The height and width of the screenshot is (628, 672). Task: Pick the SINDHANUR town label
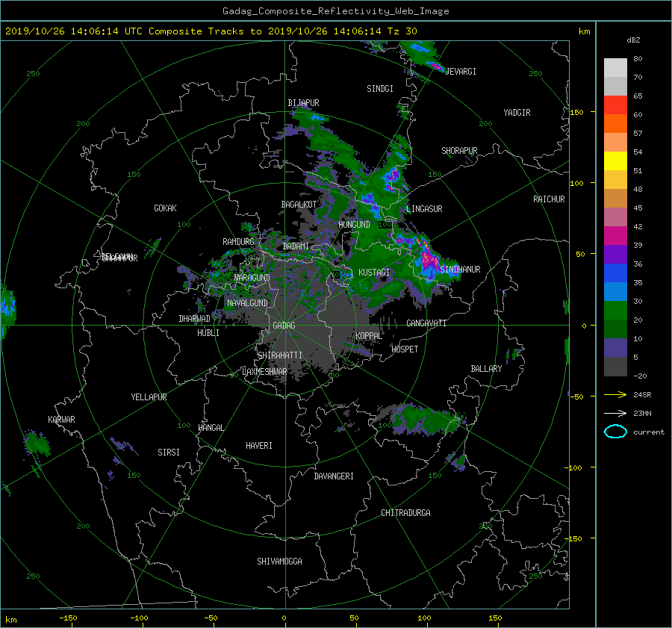click(x=460, y=270)
